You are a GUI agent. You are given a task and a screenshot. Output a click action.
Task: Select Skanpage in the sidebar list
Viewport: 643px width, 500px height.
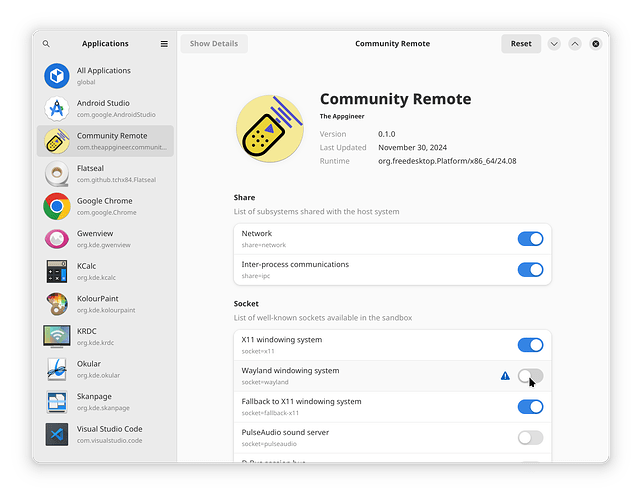(105, 402)
